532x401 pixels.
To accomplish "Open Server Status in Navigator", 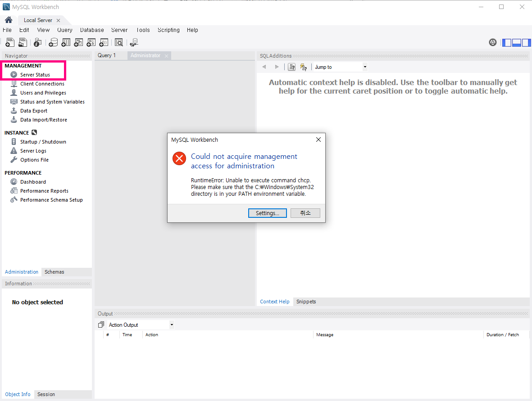I will 35,75.
